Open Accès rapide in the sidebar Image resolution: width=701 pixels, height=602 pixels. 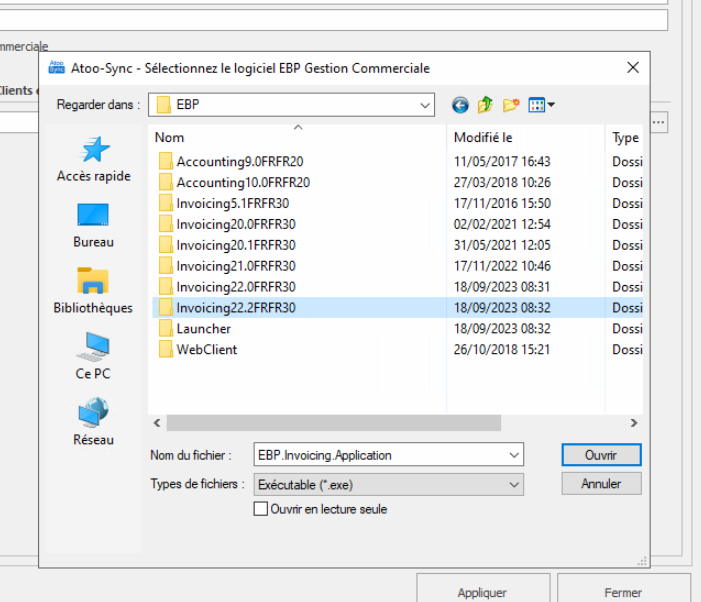coord(93,159)
